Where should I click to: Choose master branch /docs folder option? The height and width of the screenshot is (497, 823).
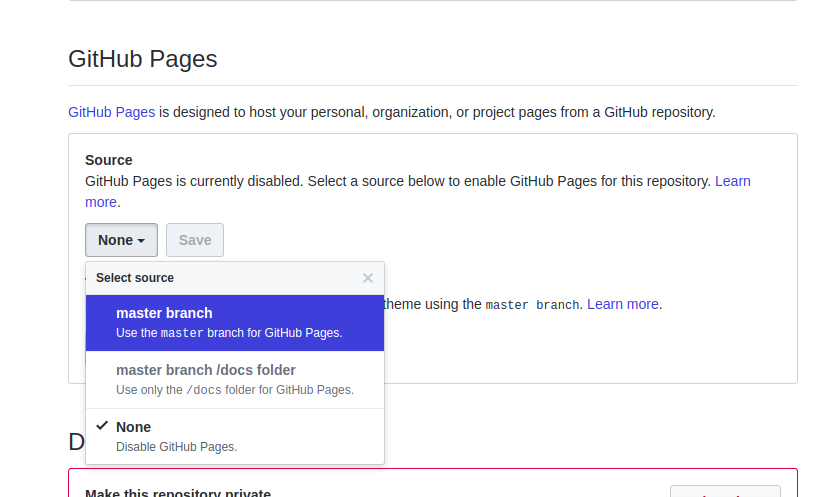[x=235, y=379]
